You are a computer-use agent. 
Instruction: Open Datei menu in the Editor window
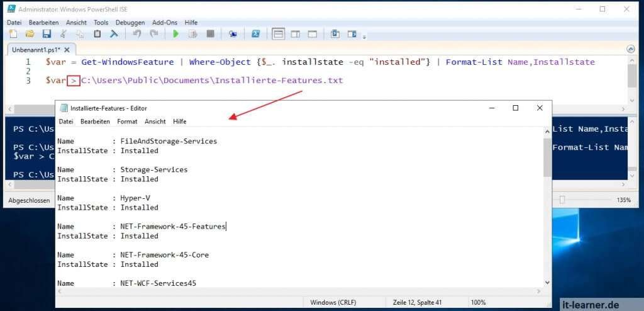pyautogui.click(x=66, y=122)
